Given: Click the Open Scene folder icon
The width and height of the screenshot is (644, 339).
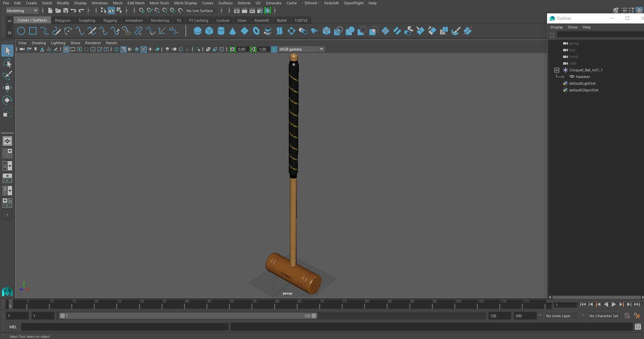Looking at the screenshot, I should pos(58,11).
